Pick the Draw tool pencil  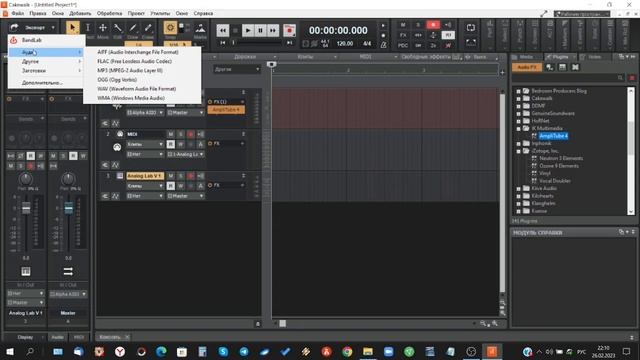[133, 28]
